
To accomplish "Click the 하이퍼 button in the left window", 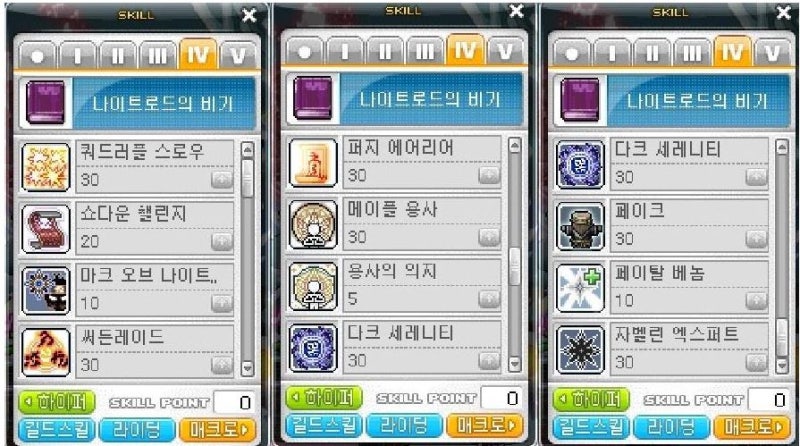I will (x=57, y=403).
